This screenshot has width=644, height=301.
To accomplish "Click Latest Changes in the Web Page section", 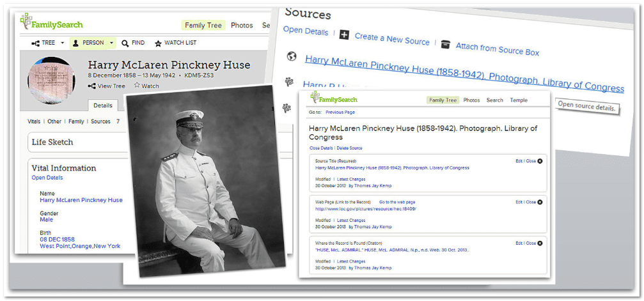I will (x=351, y=220).
